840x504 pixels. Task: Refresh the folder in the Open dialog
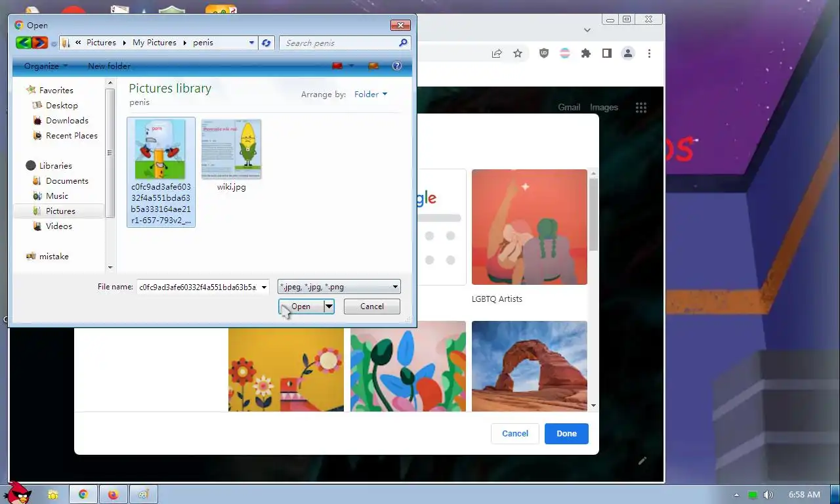[x=266, y=43]
